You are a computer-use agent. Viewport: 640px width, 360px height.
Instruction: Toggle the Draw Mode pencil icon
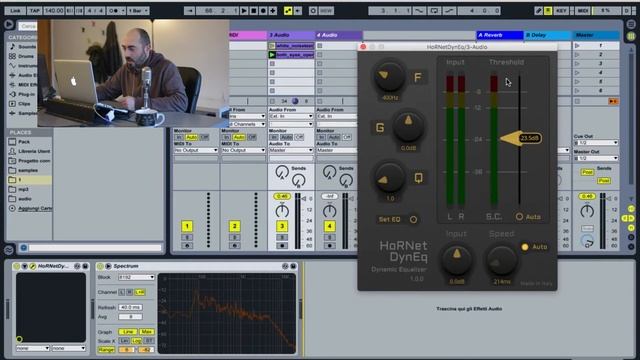[538, 11]
